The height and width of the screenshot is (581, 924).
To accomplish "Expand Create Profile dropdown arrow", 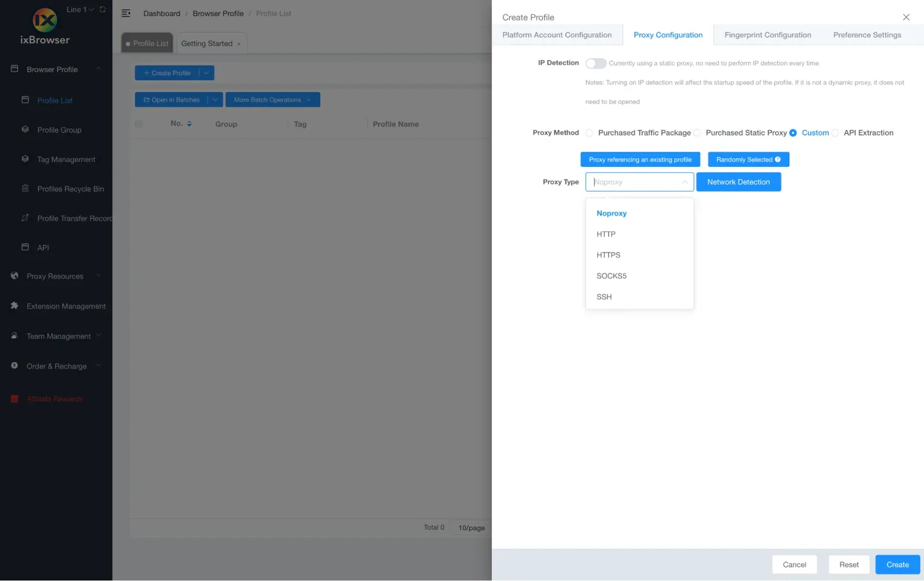I will 206,73.
